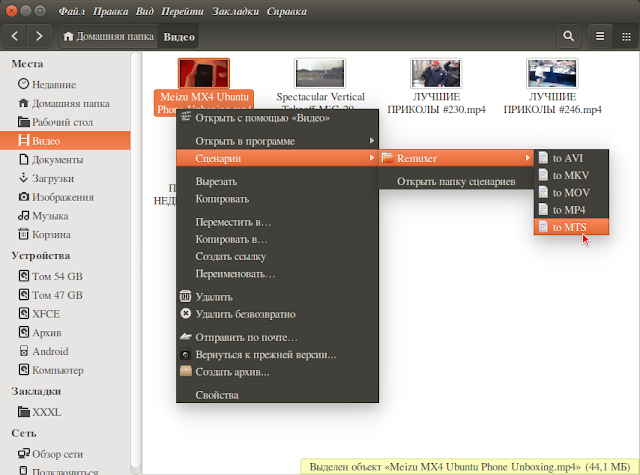Choose the to MTS script
Screen dimensions: 640x475
click(571, 227)
